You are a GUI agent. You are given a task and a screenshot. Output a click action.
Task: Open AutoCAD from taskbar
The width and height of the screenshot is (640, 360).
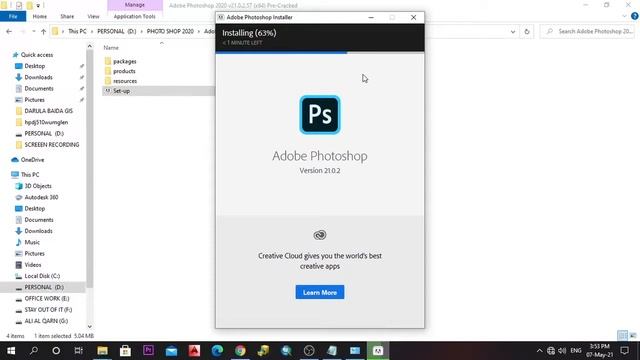(194, 351)
